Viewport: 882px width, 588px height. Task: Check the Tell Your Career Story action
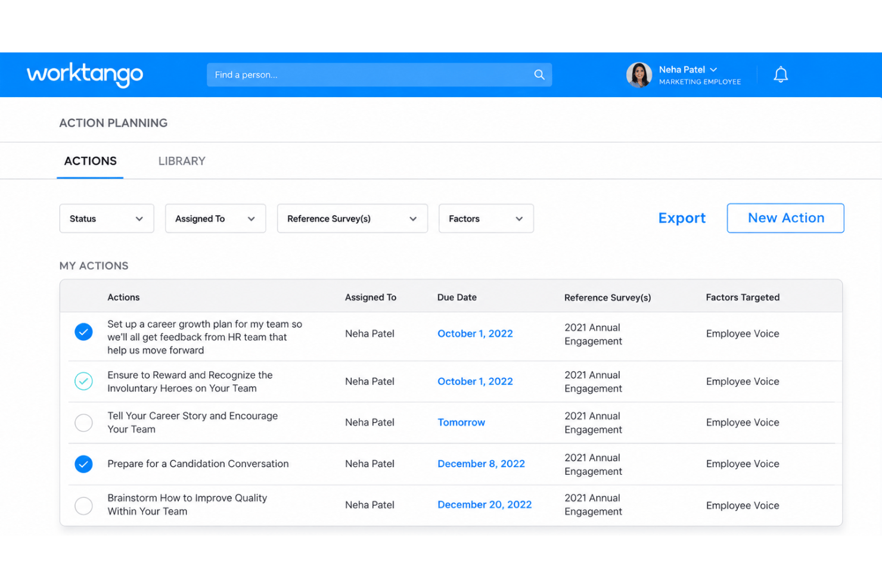pos(83,422)
